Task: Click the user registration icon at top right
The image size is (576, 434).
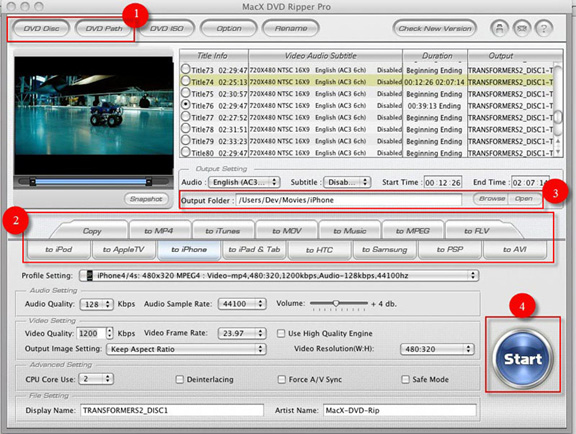Action: tap(499, 28)
